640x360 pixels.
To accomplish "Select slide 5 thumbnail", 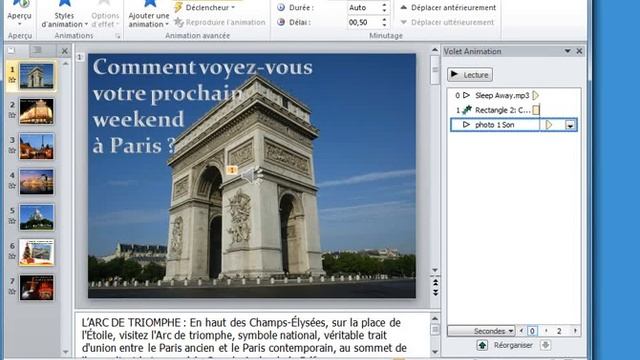I will coord(36,217).
